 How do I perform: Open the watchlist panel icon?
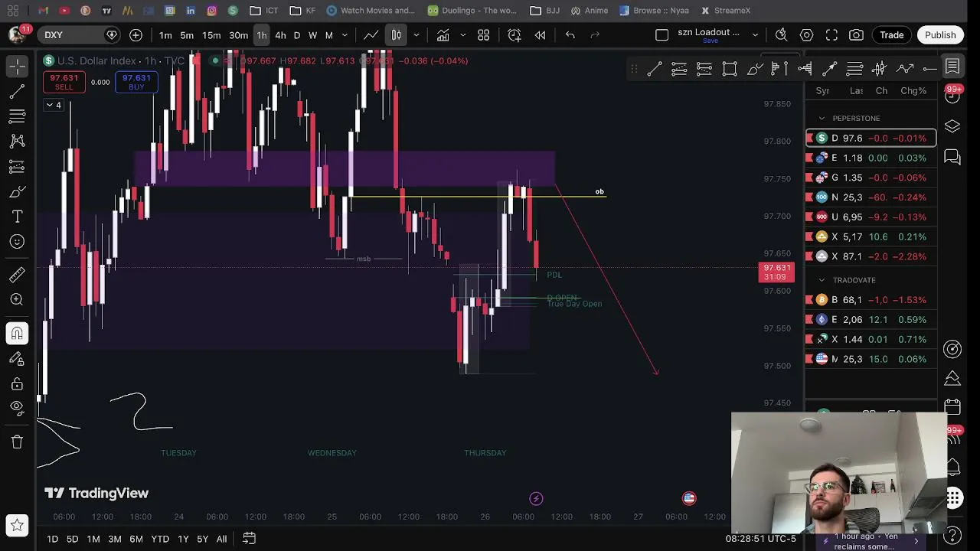pyautogui.click(x=952, y=67)
